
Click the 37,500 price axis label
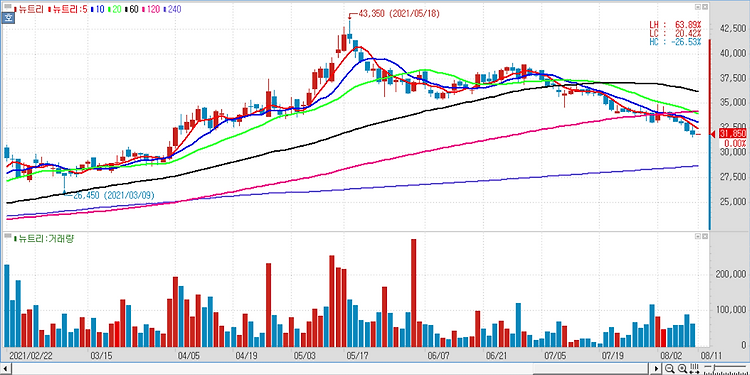pyautogui.click(x=733, y=78)
